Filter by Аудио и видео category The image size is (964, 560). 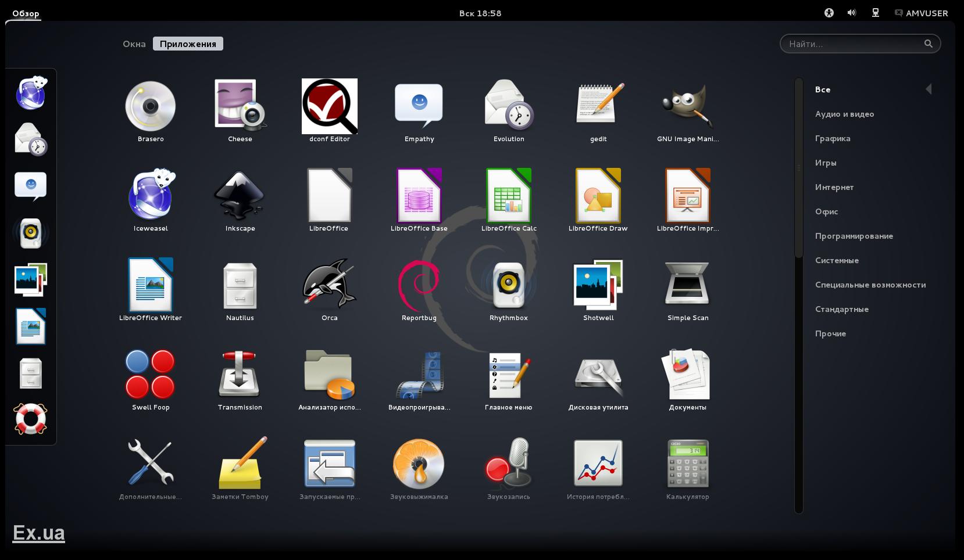coord(845,114)
